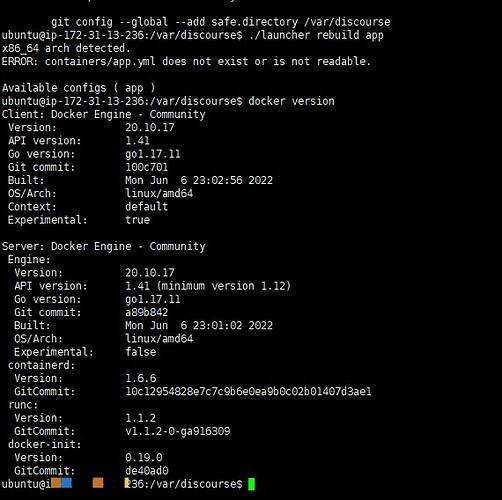Screen dimensions: 502x500
Task: Click 'x86_64 arch detected.' line
Action: pyautogui.click(x=66, y=48)
